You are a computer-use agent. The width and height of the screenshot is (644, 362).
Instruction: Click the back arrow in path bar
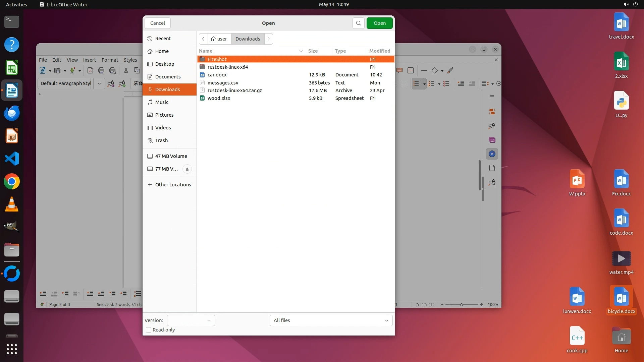point(203,39)
